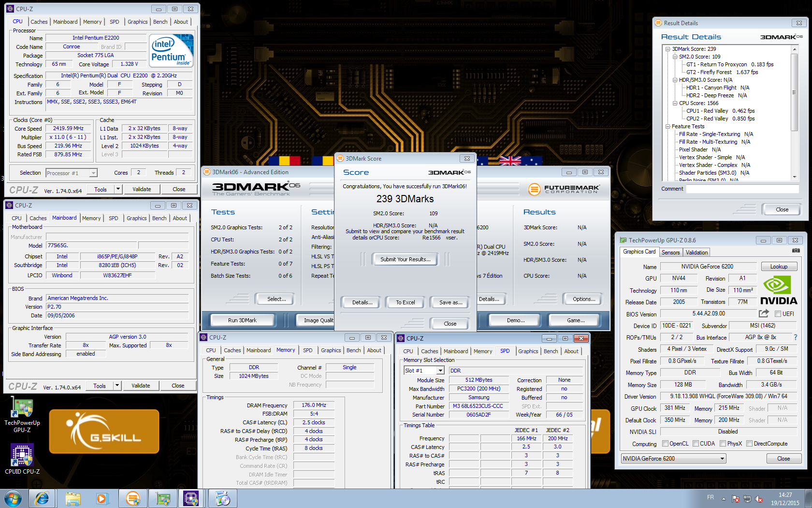The width and height of the screenshot is (812, 508).
Task: Click the muted volume tray icon
Action: point(759,499)
